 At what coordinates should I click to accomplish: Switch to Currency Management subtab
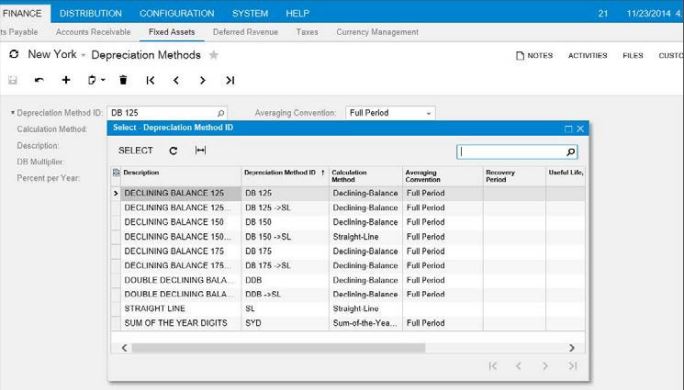tap(377, 32)
